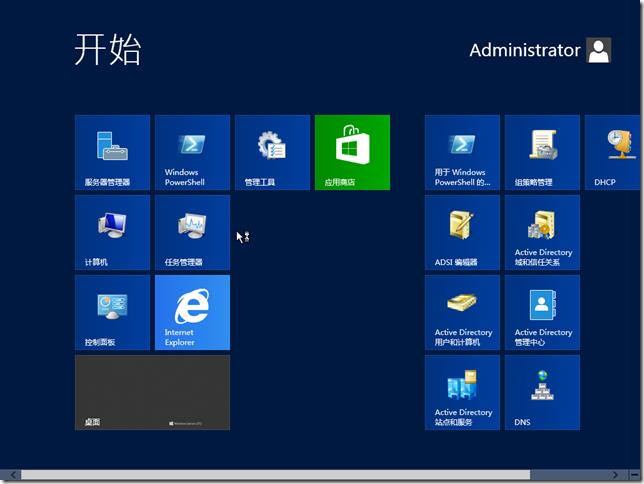Open the Active Directory 用户和计算机 tile
This screenshot has height=484, width=644.
(462, 313)
